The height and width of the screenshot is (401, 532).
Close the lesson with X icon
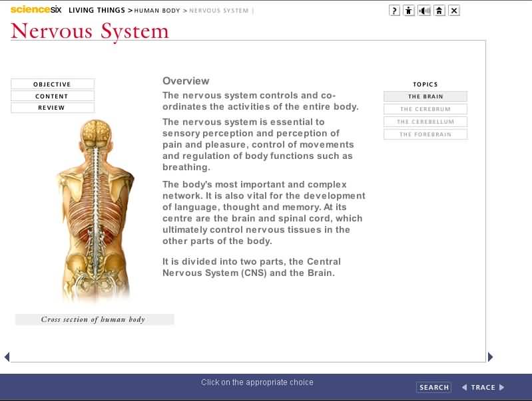[x=454, y=11]
